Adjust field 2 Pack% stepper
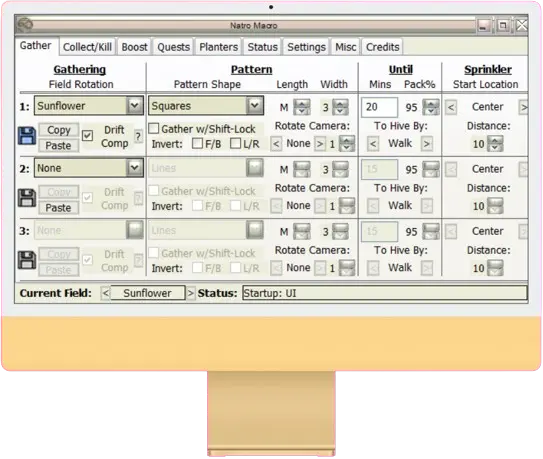The image size is (543, 459). click(x=431, y=169)
